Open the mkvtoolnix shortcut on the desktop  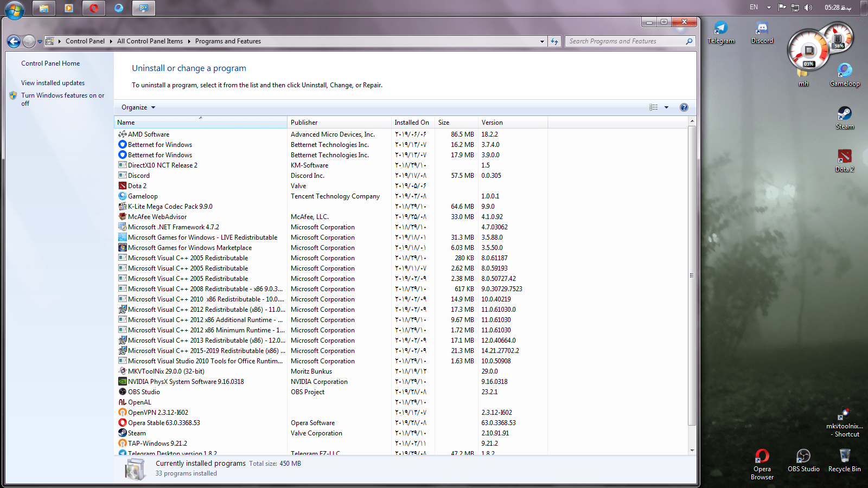(x=845, y=423)
